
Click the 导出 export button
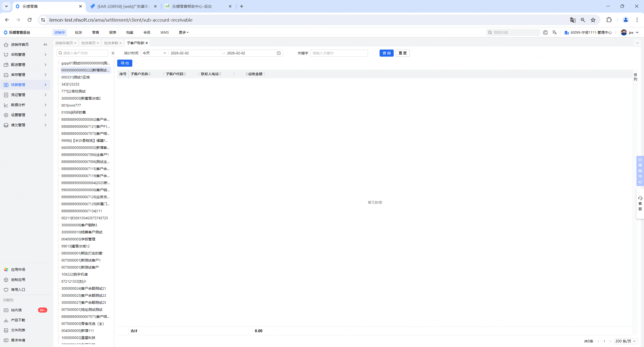(125, 63)
